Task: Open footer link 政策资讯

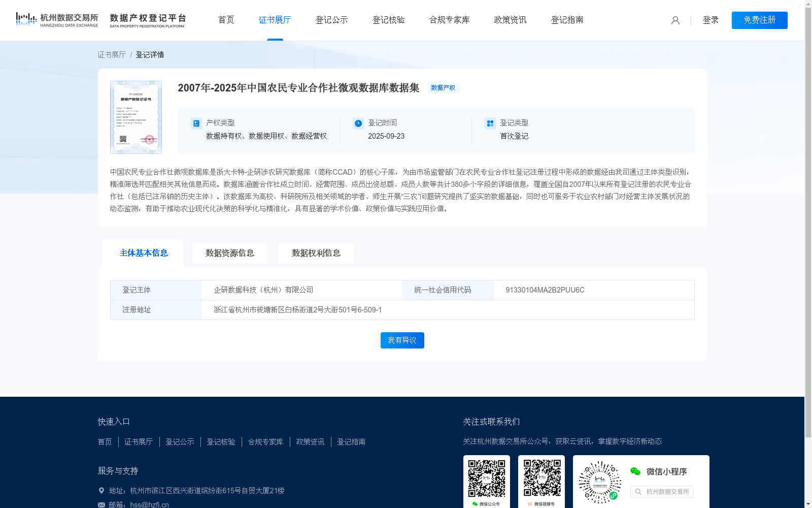Action: coord(311,442)
